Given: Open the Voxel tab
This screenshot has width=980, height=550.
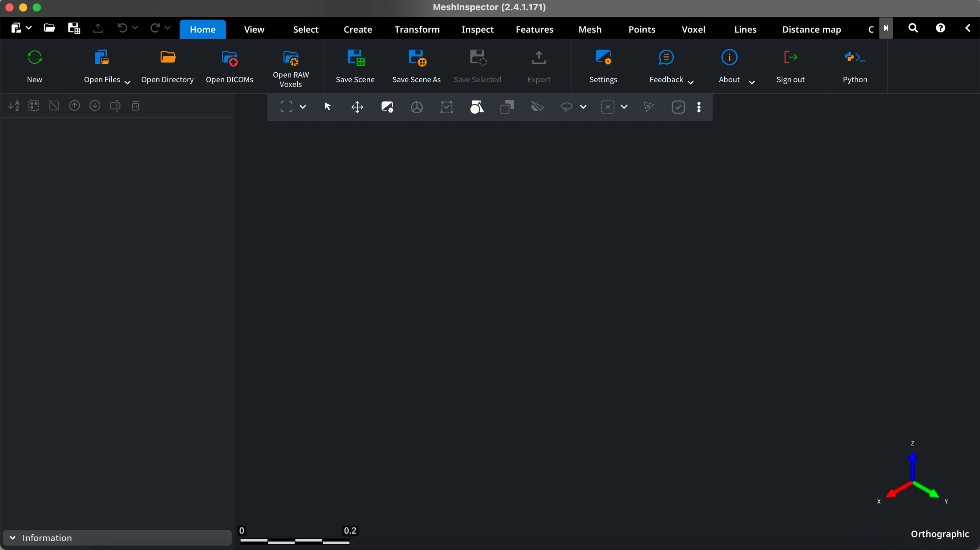Looking at the screenshot, I should point(693,29).
